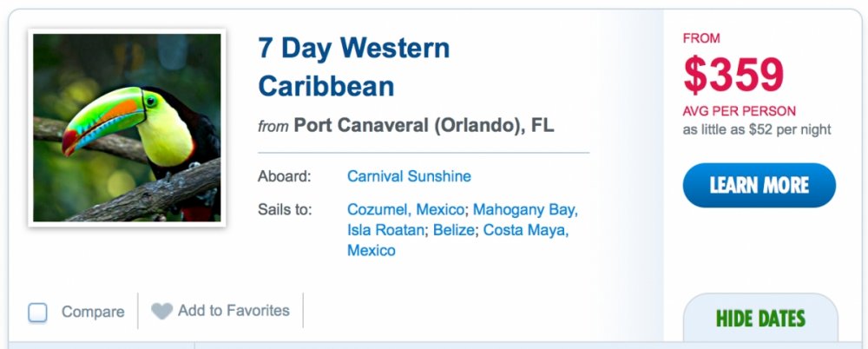Follow the Carnival Sunshine ship link
Viewport: 868px width, 349px height.
pos(409,176)
